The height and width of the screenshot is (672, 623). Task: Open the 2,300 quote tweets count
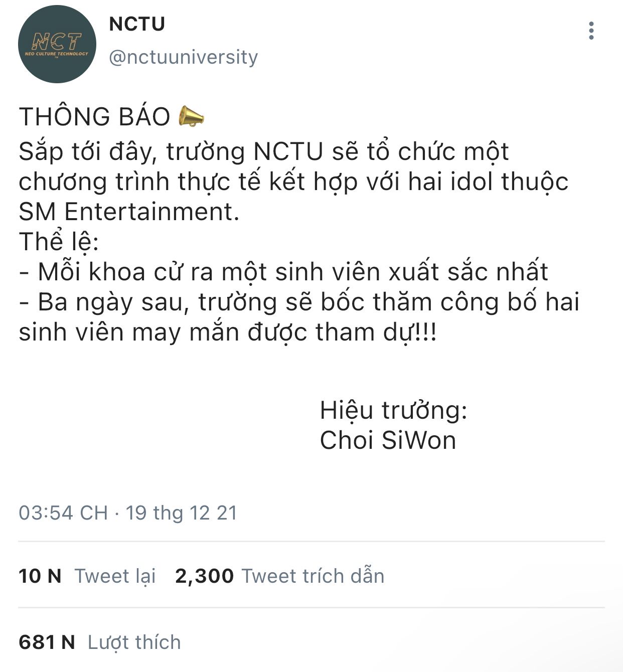point(205,576)
